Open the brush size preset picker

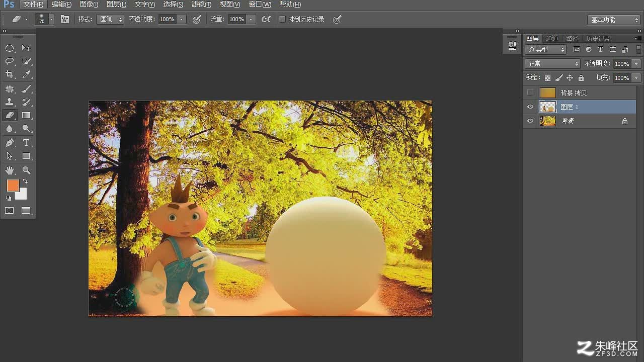click(51, 19)
